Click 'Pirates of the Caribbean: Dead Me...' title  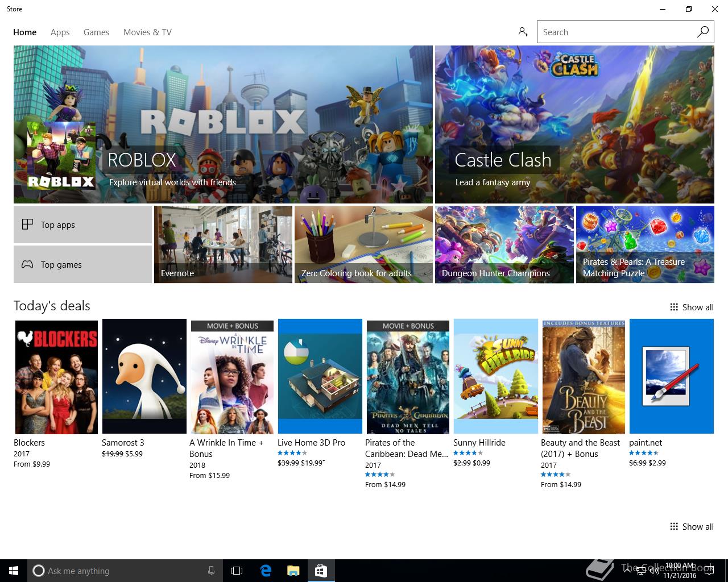406,448
